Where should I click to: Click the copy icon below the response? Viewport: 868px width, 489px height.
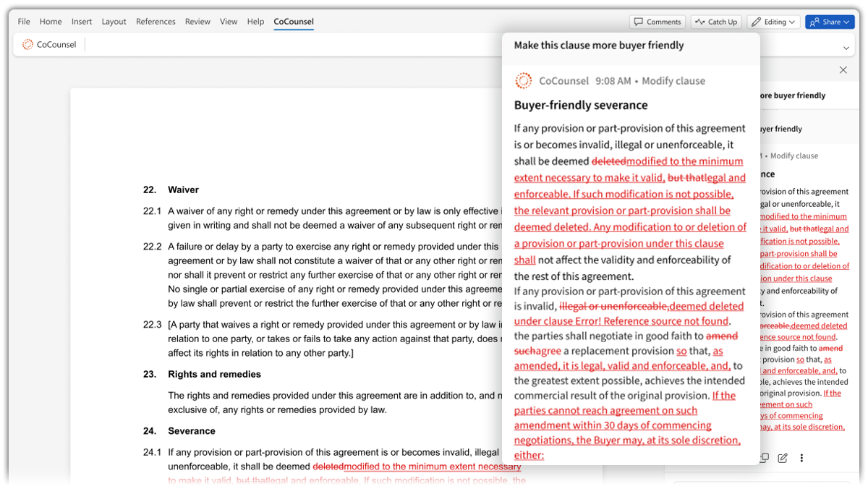coord(765,458)
